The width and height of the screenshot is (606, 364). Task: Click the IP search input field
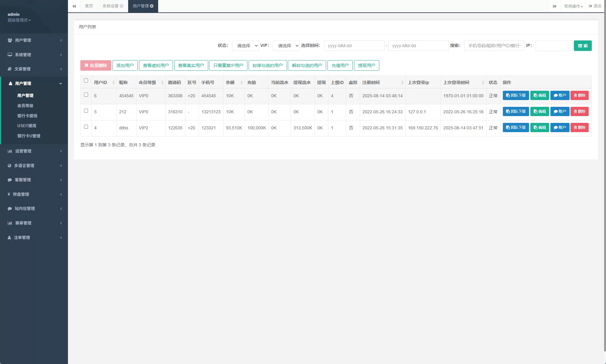point(554,46)
